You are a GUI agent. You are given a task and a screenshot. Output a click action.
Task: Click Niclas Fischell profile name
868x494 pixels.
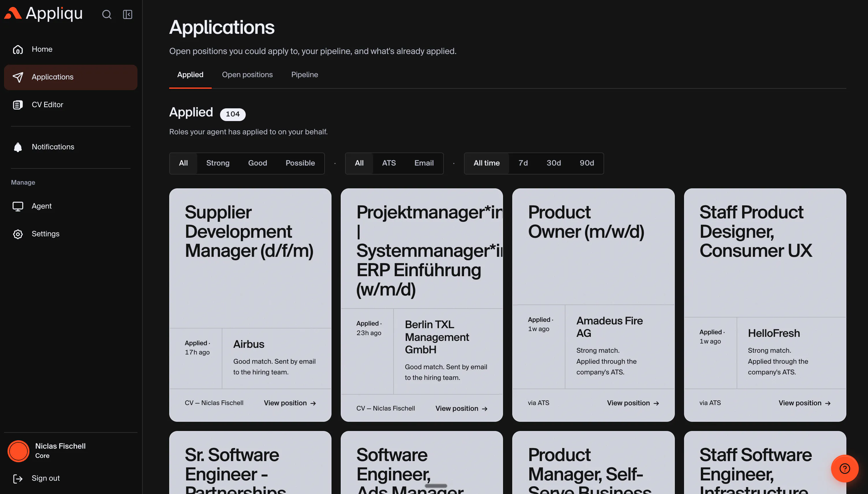tap(60, 446)
